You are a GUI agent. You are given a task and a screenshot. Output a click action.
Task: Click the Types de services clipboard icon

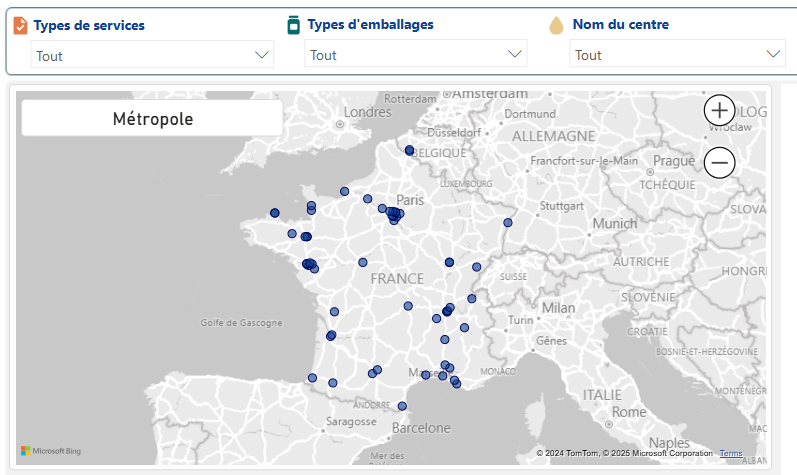coord(20,25)
